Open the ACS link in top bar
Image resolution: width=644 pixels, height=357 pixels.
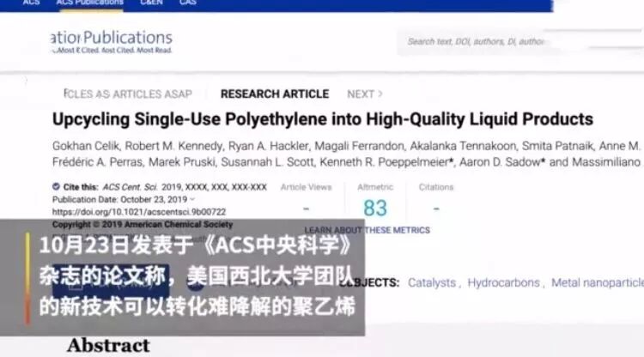coord(31,3)
